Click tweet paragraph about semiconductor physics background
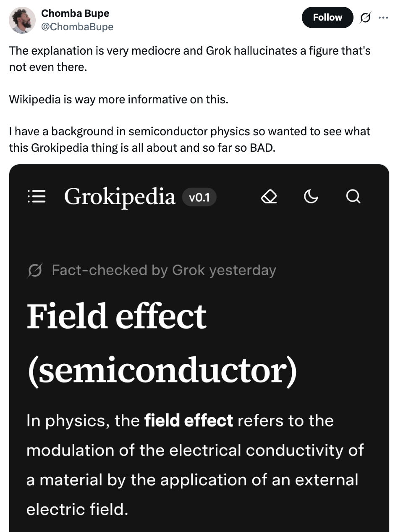Viewport: 398px width, 532px height. click(x=190, y=140)
